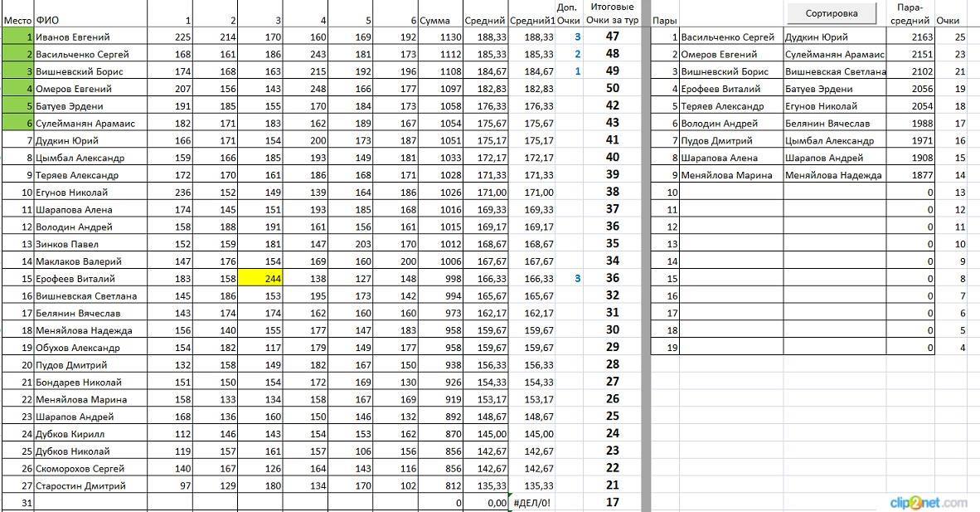This screenshot has width=980, height=512.
Task: Click the Пары header cell
Action: click(x=663, y=20)
